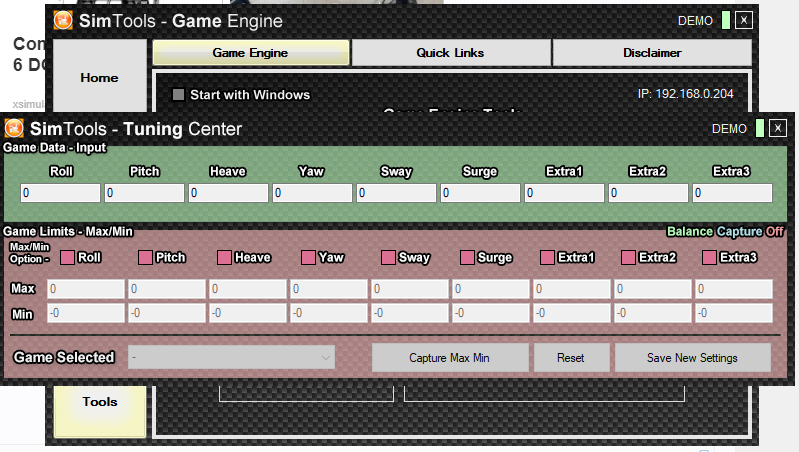Click the Capture mode label
Screen dimensions: 799x452
coord(739,231)
